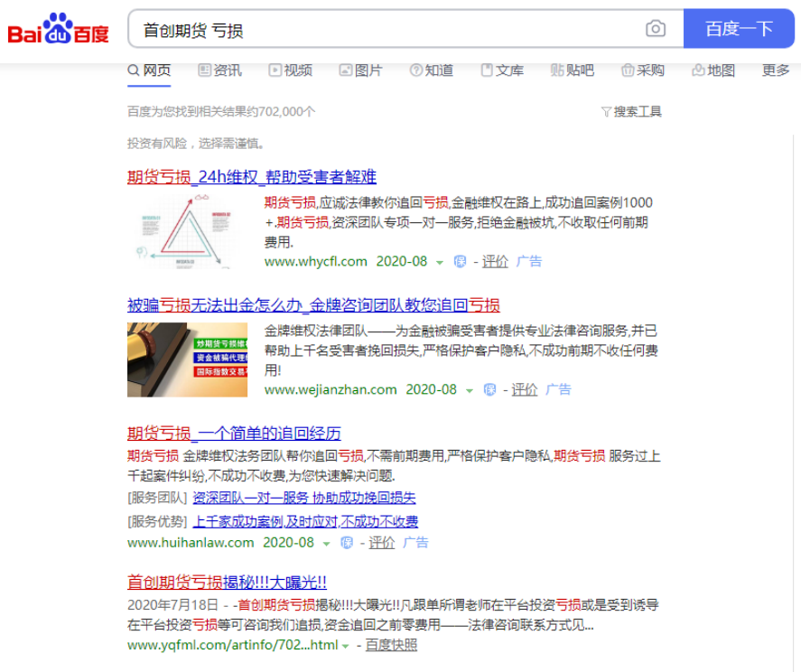Switch to the 资讯 tab

click(x=219, y=70)
